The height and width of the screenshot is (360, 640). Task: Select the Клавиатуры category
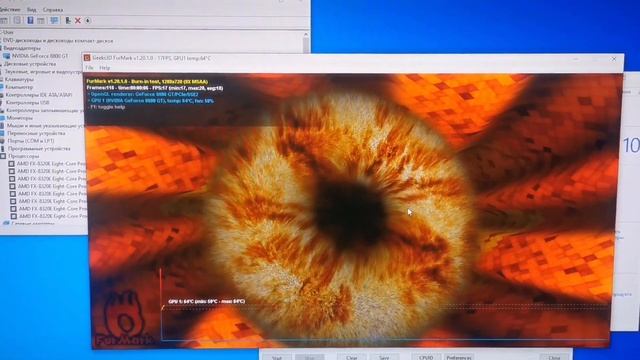[19, 79]
